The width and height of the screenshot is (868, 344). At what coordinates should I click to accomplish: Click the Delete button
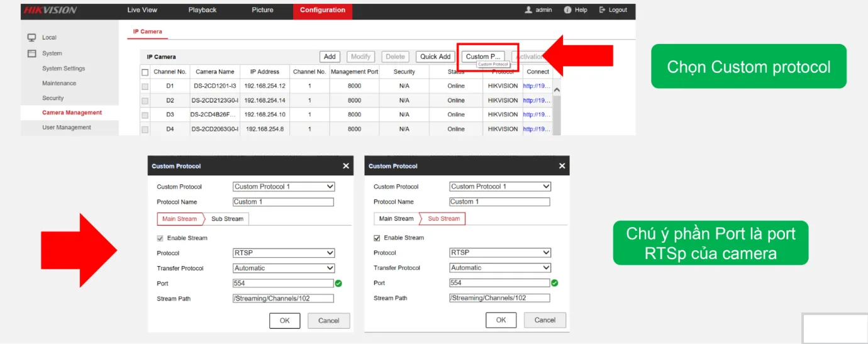pos(395,57)
